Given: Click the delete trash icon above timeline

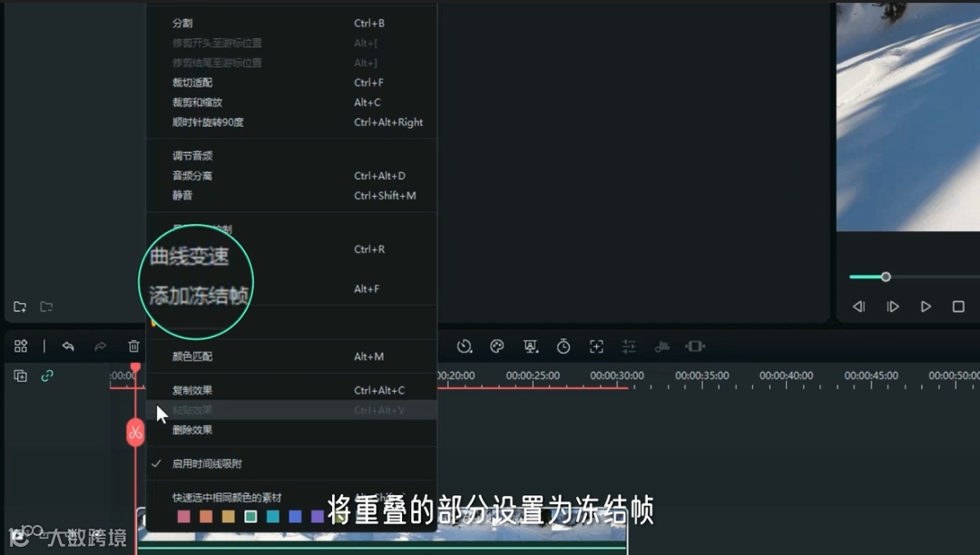Looking at the screenshot, I should pos(133,346).
